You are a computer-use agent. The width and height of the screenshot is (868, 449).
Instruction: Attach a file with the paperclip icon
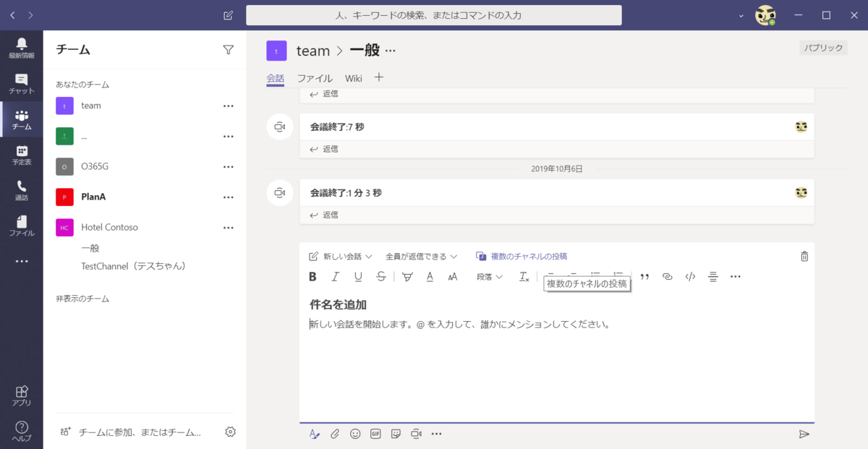(334, 433)
